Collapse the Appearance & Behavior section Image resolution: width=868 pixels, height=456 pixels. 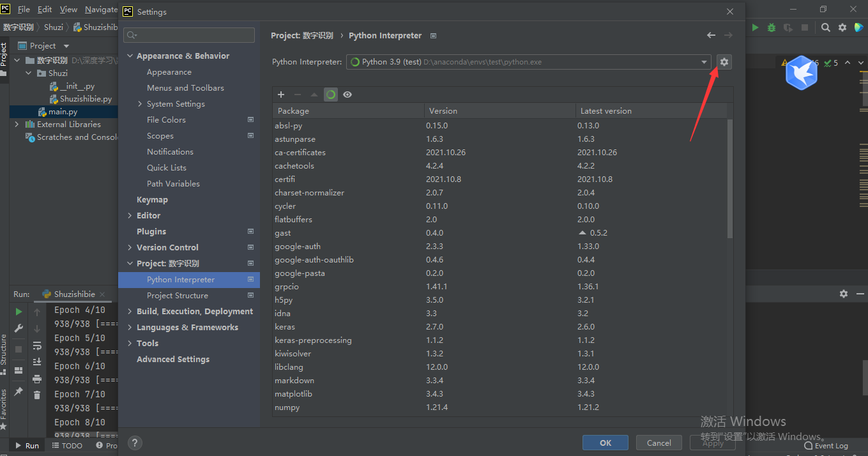pyautogui.click(x=130, y=56)
